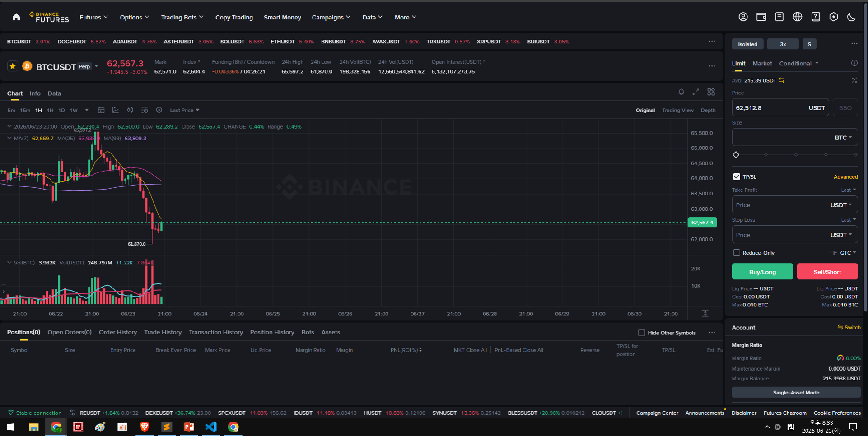Open the Trade History tab
Screen dimensions: 868x436
point(163,332)
